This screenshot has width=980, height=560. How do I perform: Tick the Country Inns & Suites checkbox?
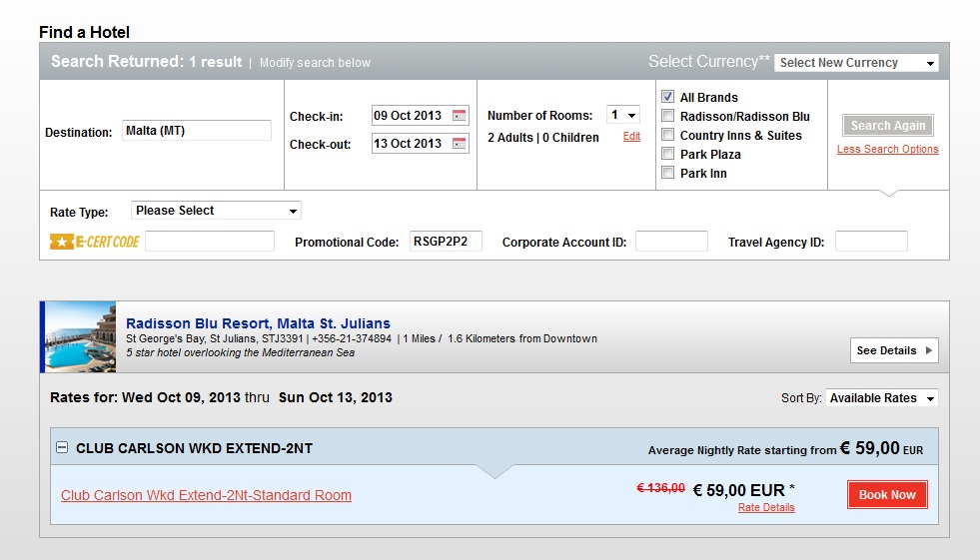(667, 135)
